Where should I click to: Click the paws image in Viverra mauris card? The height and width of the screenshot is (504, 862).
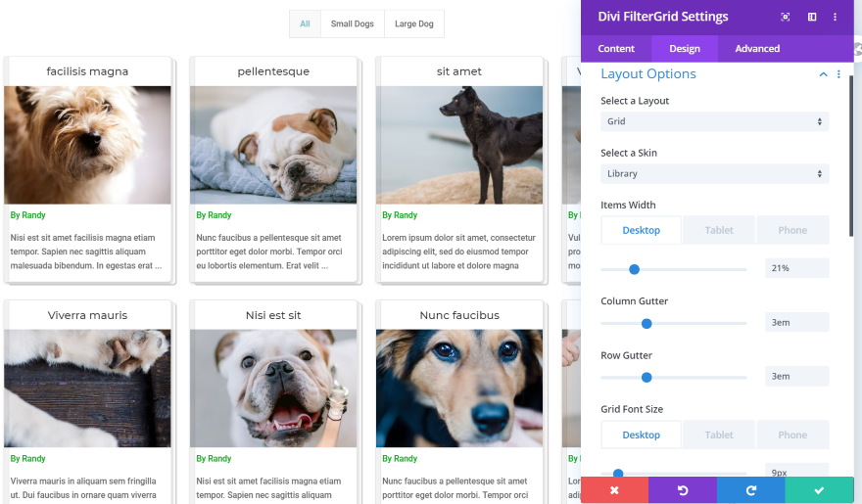click(x=87, y=389)
